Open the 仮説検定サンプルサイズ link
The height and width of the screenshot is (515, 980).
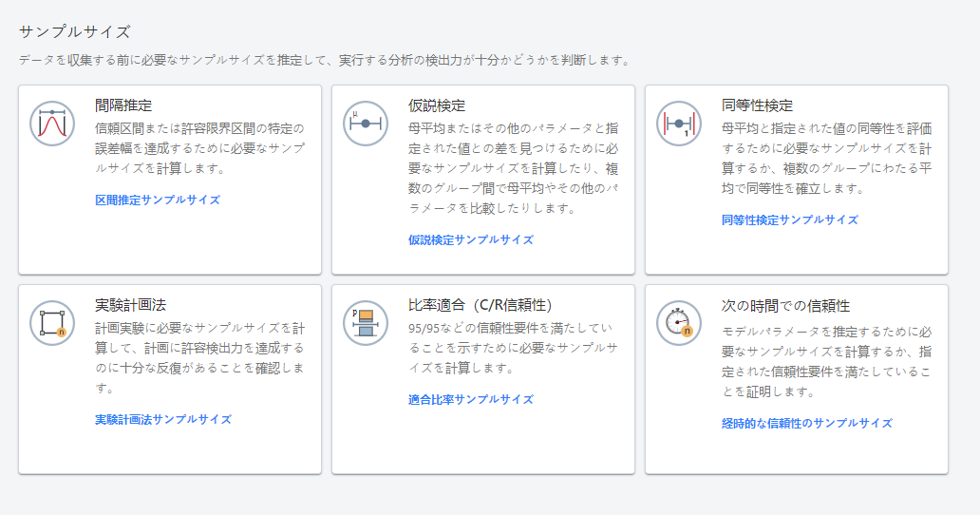pyautogui.click(x=471, y=240)
